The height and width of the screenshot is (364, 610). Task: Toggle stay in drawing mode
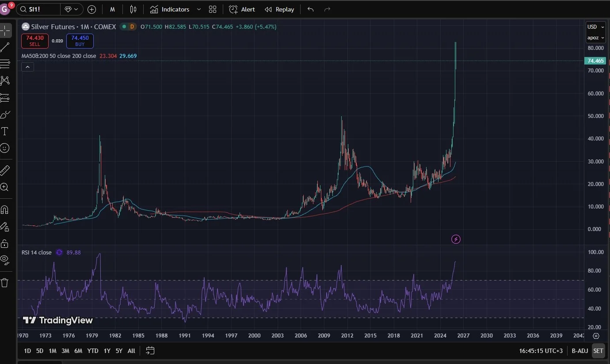click(x=5, y=227)
